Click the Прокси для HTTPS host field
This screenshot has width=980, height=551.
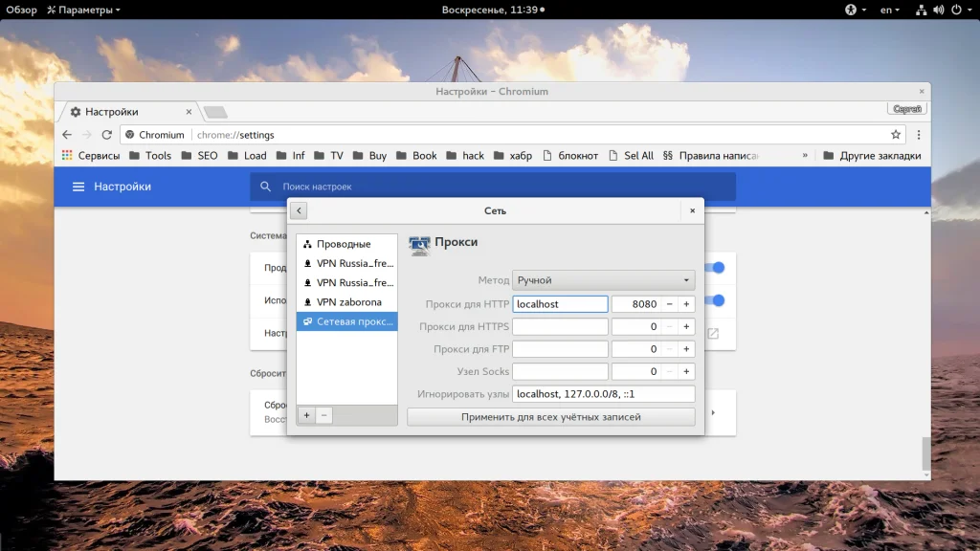click(x=560, y=327)
